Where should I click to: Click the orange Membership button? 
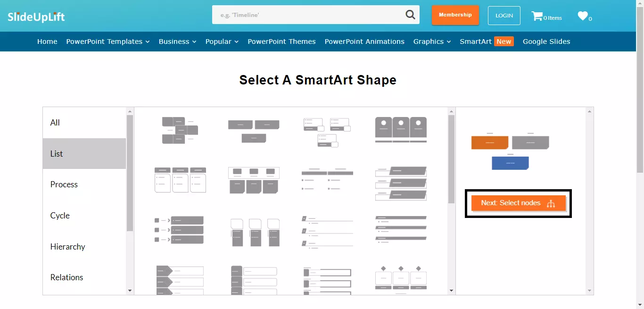pos(455,15)
